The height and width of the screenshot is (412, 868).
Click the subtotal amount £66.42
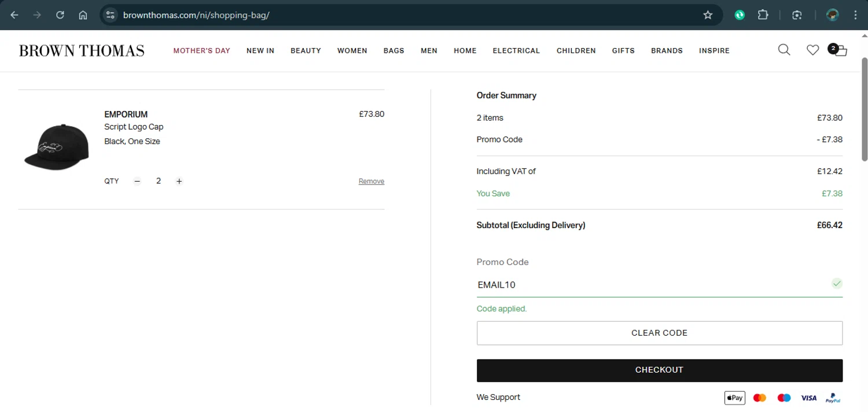coord(830,225)
